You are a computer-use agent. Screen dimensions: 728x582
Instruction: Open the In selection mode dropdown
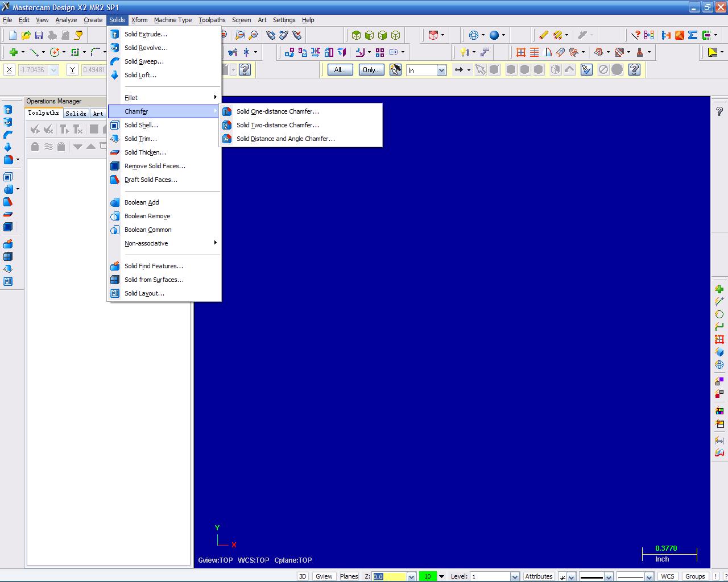tap(441, 70)
